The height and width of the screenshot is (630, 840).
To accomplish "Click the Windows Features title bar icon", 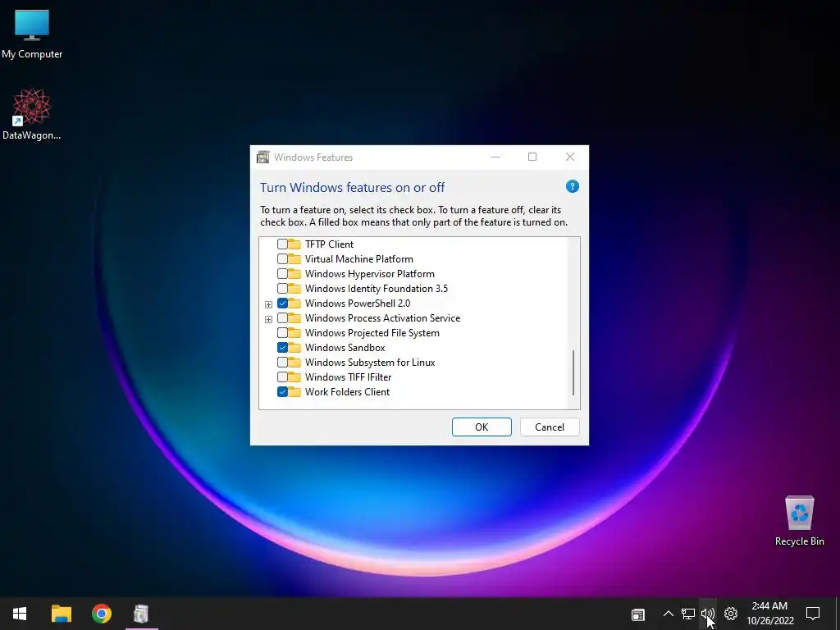I will click(x=263, y=157).
